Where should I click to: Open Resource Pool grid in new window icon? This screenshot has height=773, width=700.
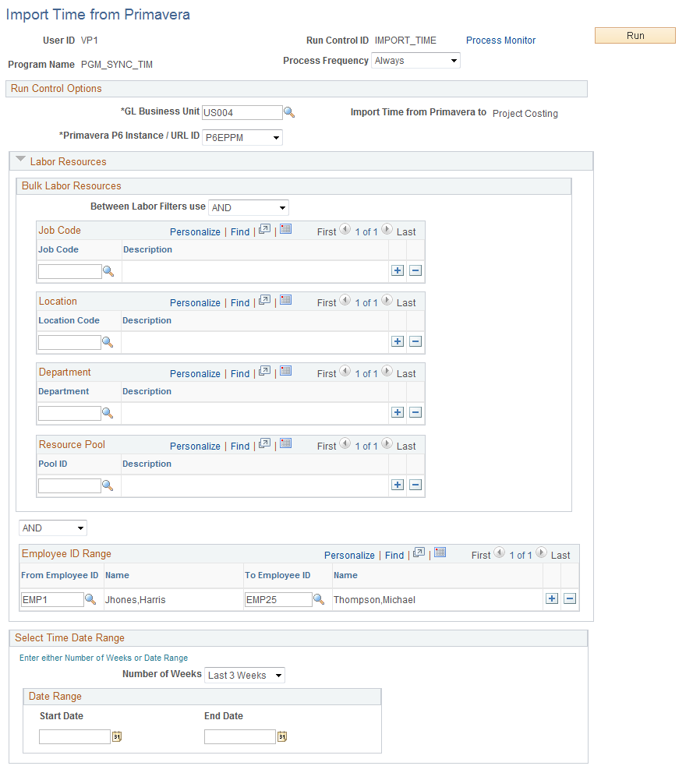click(265, 443)
